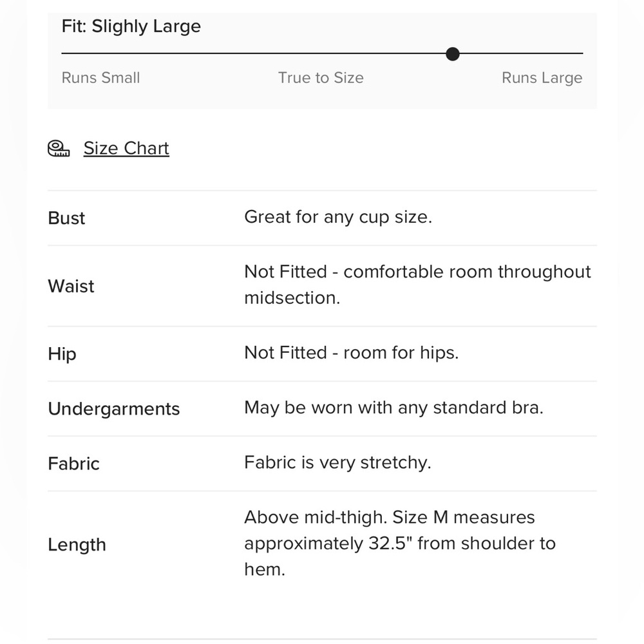The image size is (644, 644).
Task: Select the True to Size label
Action: point(321,78)
